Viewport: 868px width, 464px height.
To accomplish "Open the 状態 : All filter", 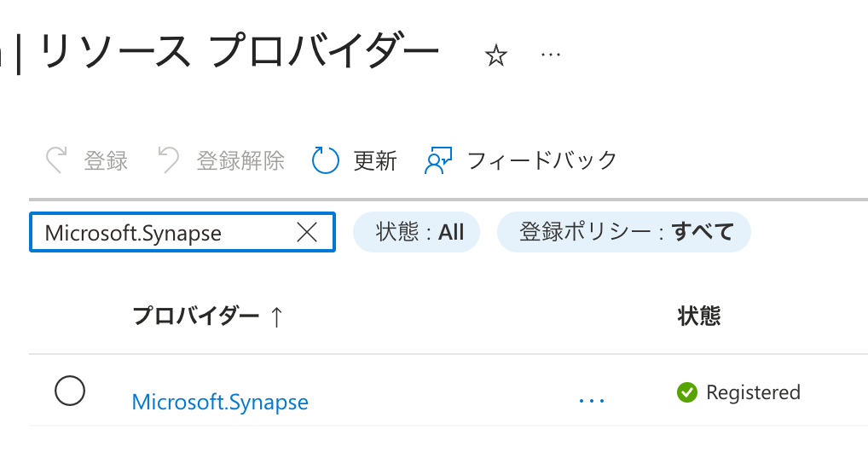I will 416,232.
